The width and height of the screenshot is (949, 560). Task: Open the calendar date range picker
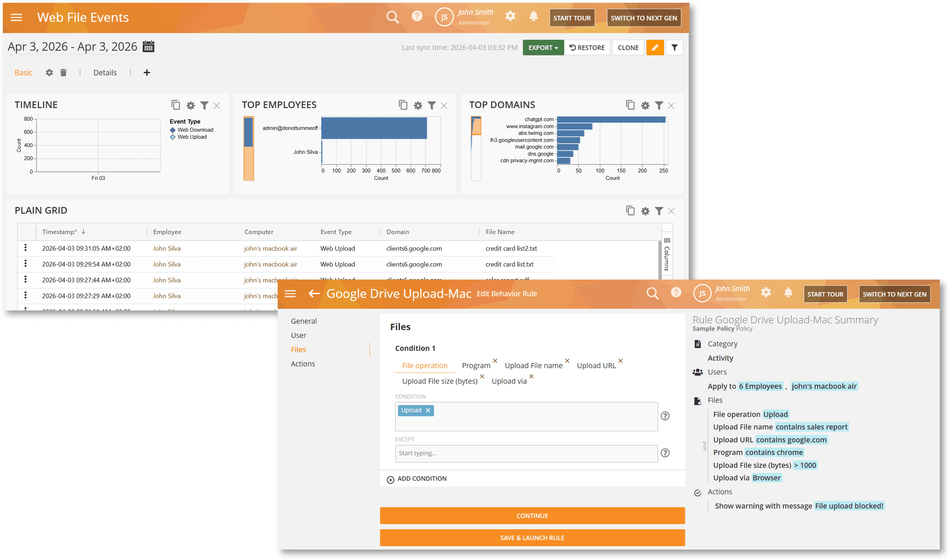pyautogui.click(x=148, y=47)
